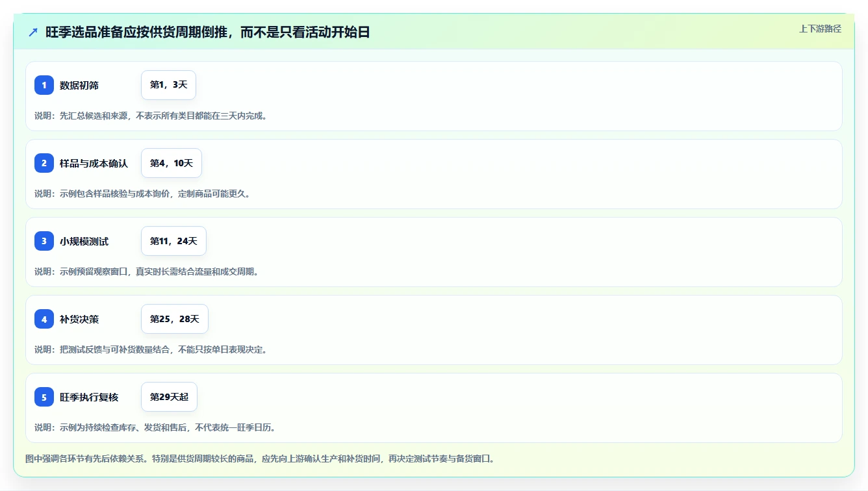Click step number badge 2
Screen dimensions: 868x491
(x=44, y=163)
